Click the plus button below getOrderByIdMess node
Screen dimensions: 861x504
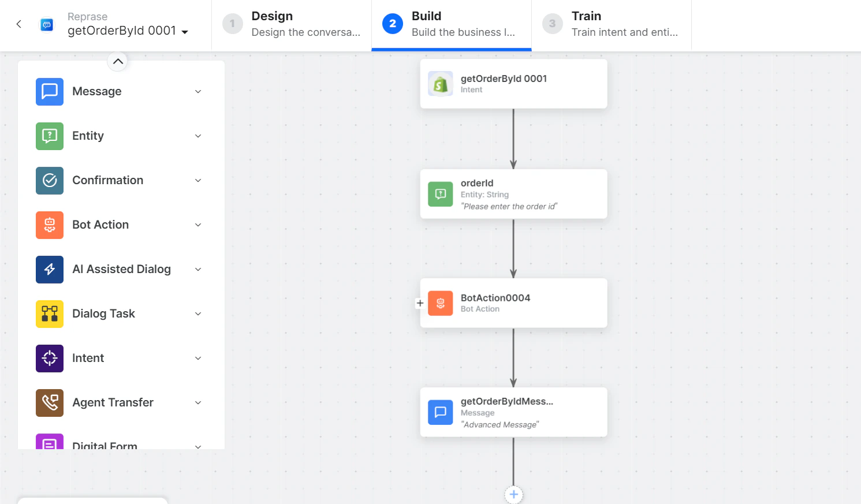point(513,494)
